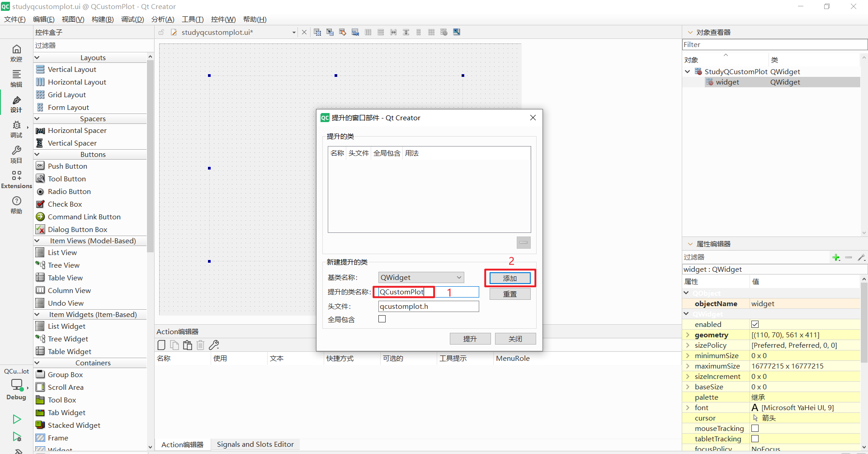This screenshot has width=868, height=454.
Task: Select Push Button in widget box
Action: click(67, 166)
